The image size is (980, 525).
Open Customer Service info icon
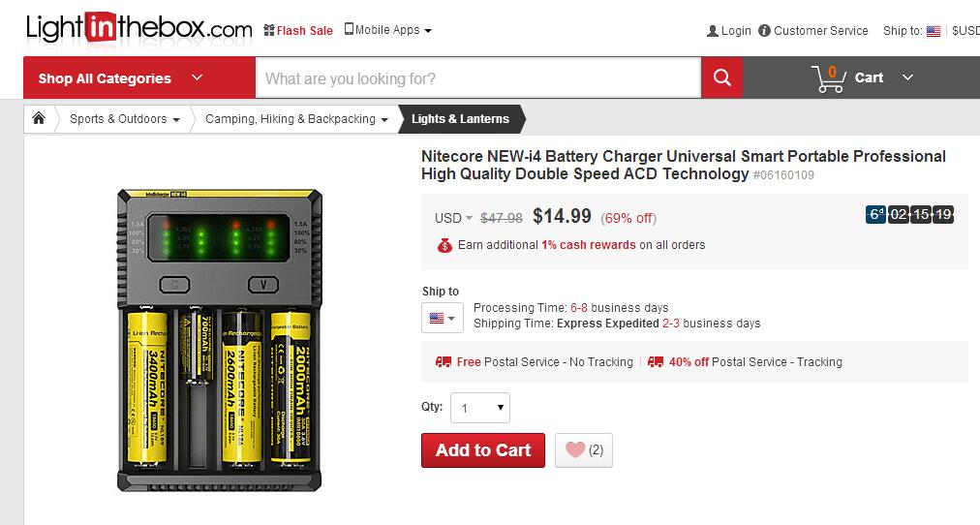pos(764,31)
